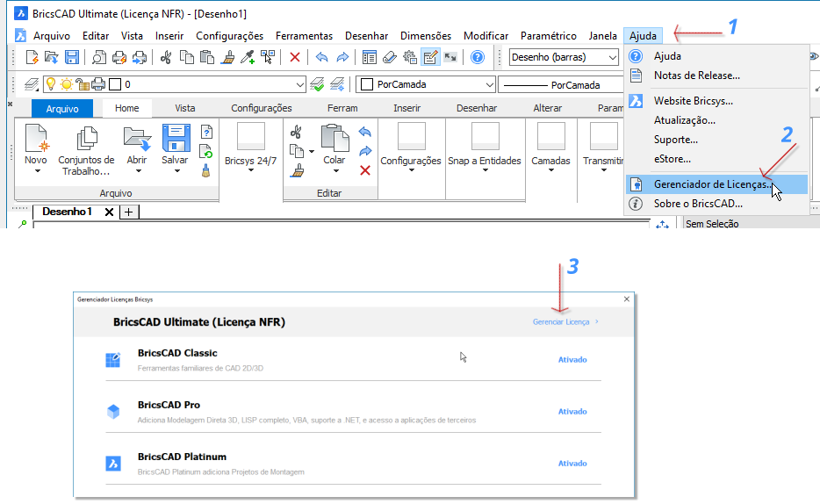Viewport: 820px width, 504px height.
Task: Click the small save diskette icon in top toolbar
Action: pos(72,57)
